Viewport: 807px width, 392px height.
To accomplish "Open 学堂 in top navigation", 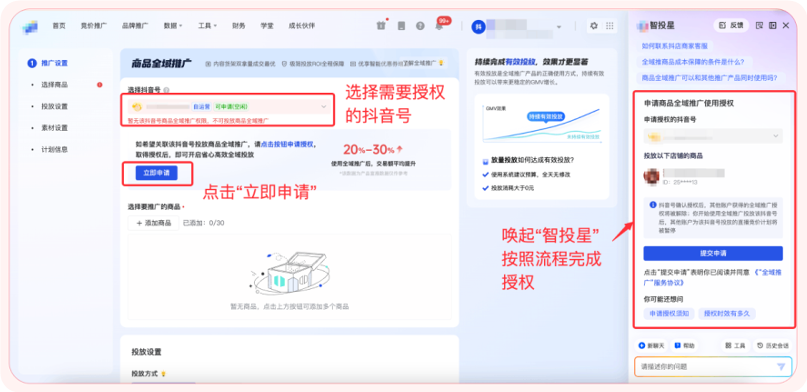I will pos(267,26).
